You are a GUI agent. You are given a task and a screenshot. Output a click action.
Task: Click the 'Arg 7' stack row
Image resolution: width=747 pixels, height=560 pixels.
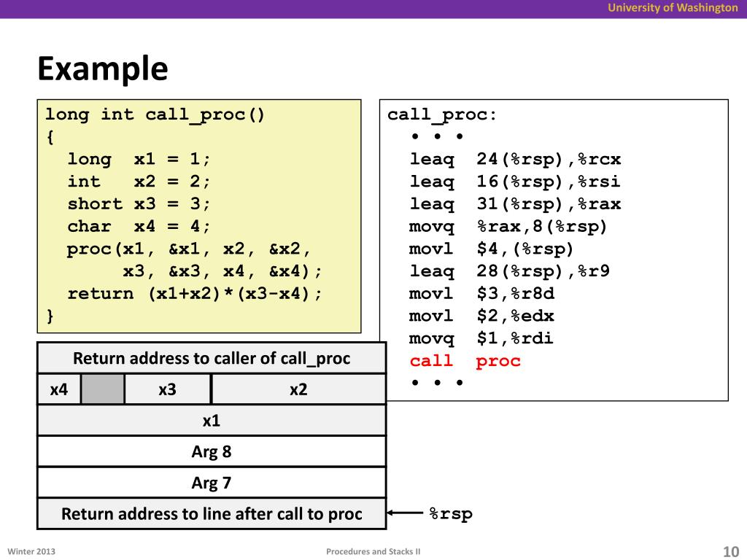click(212, 483)
